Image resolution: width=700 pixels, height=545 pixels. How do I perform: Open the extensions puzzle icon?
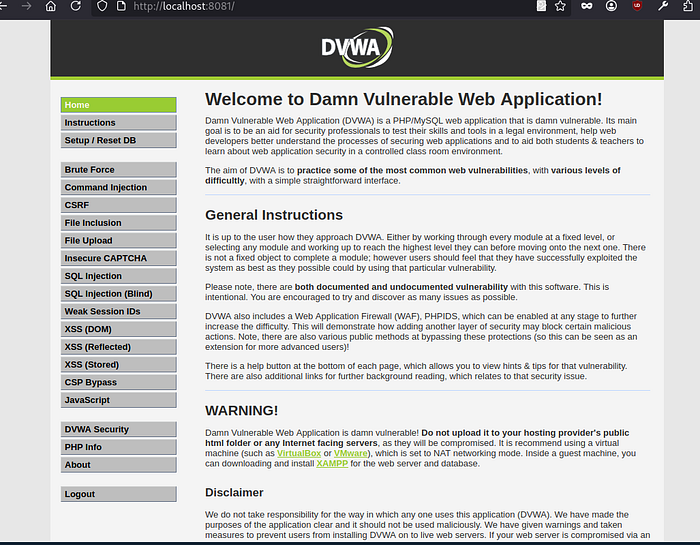point(688,6)
